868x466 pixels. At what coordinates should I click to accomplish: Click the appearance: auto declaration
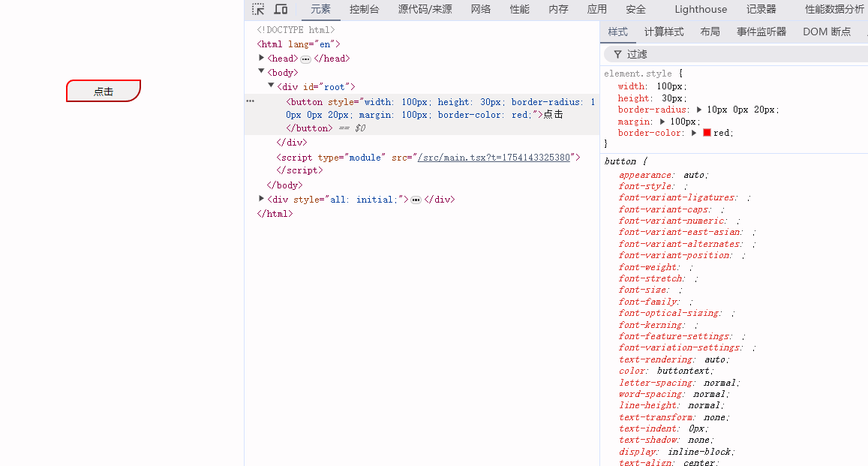coord(664,176)
